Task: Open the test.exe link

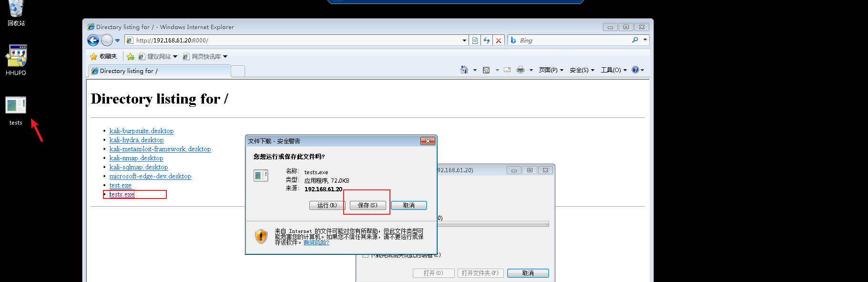Action: (120, 185)
